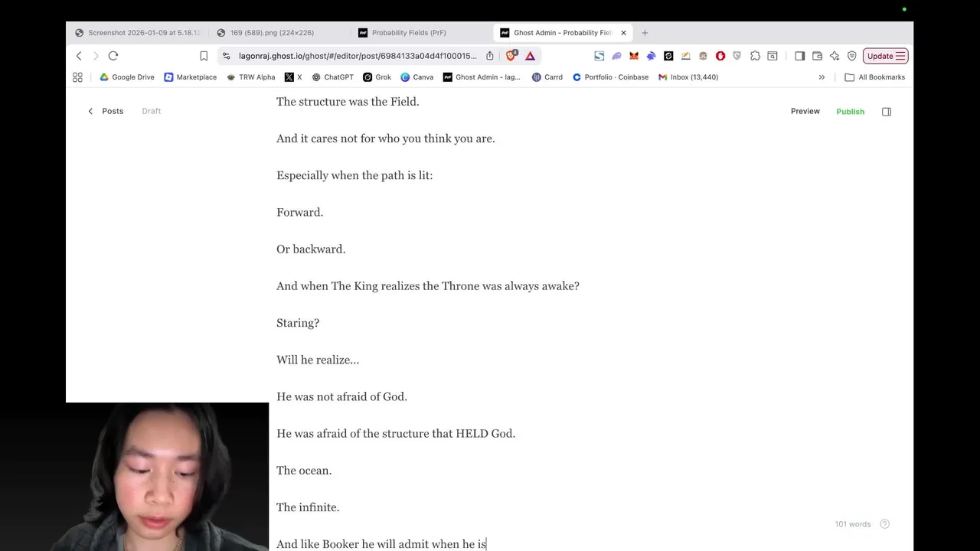This screenshot has width=980, height=551.
Task: Expand hidden bookmarks with the double chevron
Action: coord(822,77)
